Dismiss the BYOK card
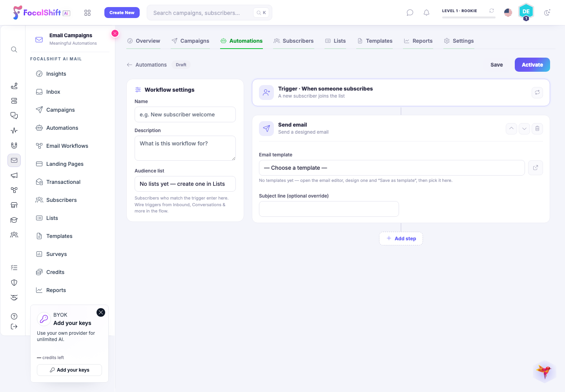The width and height of the screenshot is (565, 392). coord(101,312)
